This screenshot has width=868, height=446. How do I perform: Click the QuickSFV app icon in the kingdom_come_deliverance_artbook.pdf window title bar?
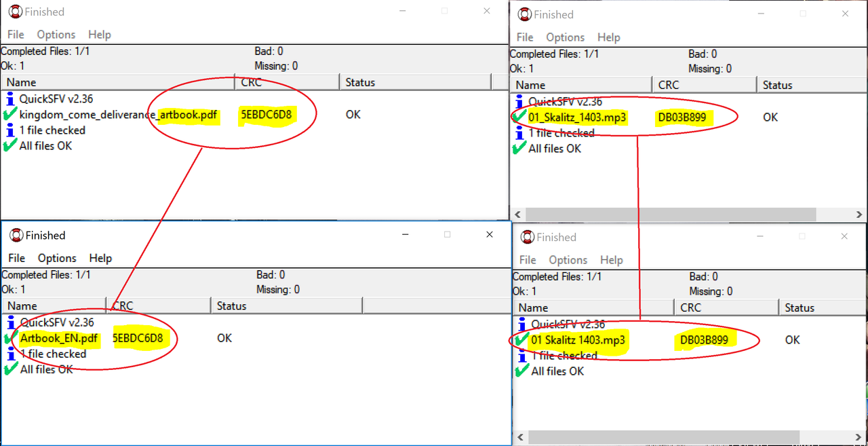point(16,12)
